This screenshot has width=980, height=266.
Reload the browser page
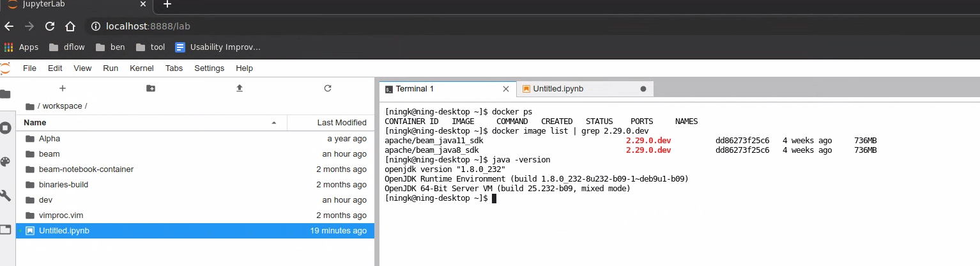coord(49,26)
